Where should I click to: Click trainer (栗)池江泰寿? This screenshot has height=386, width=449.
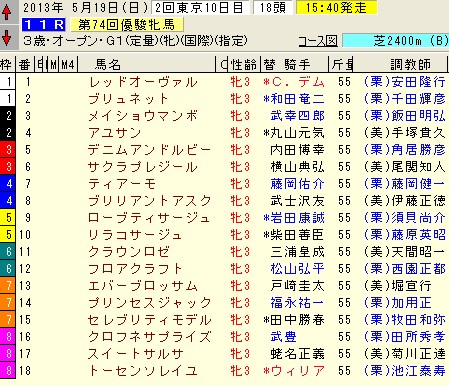tap(405, 371)
